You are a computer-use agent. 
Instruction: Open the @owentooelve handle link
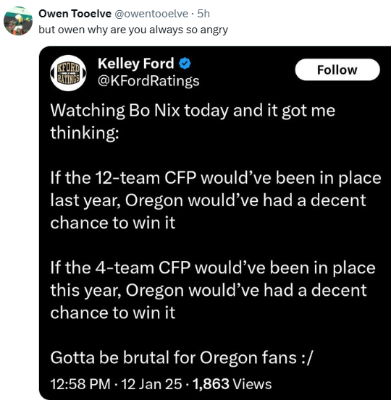click(152, 13)
